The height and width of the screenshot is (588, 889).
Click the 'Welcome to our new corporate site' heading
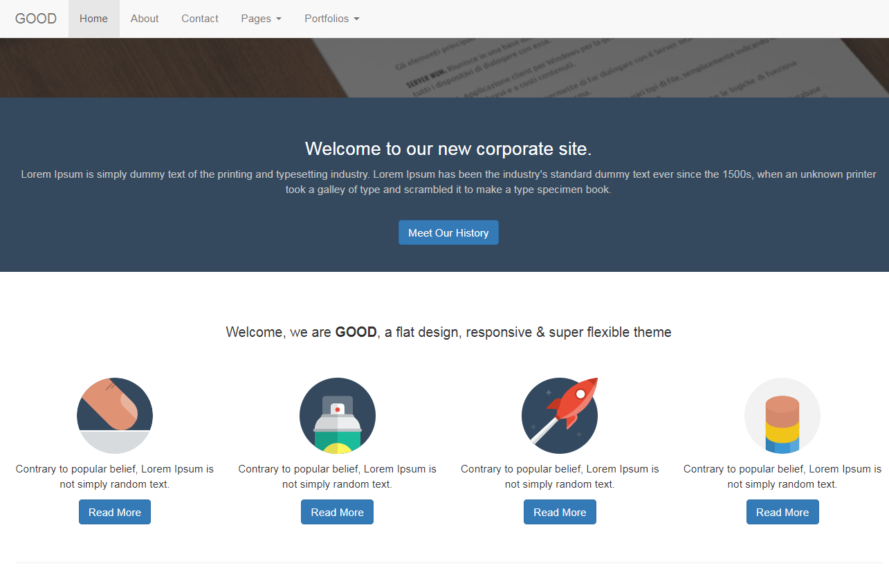click(448, 149)
